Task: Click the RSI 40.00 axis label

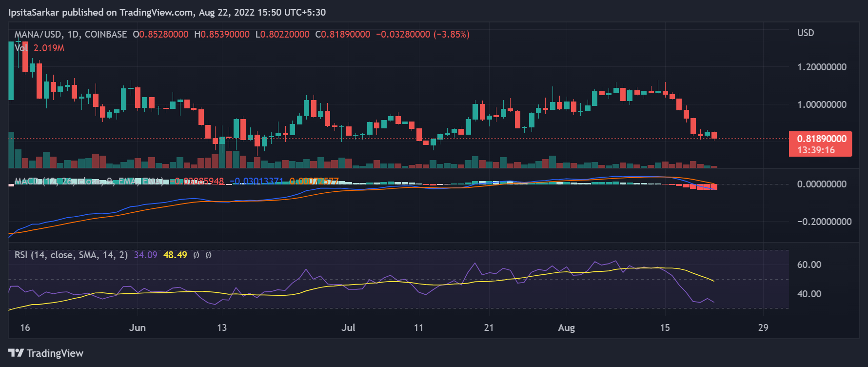Action: [x=809, y=294]
